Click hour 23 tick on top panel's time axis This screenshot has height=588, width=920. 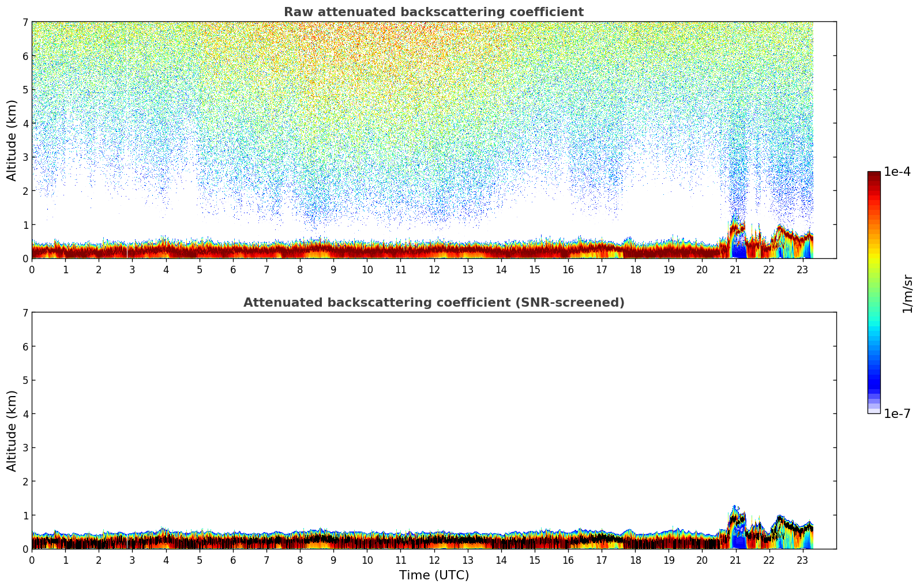point(802,269)
